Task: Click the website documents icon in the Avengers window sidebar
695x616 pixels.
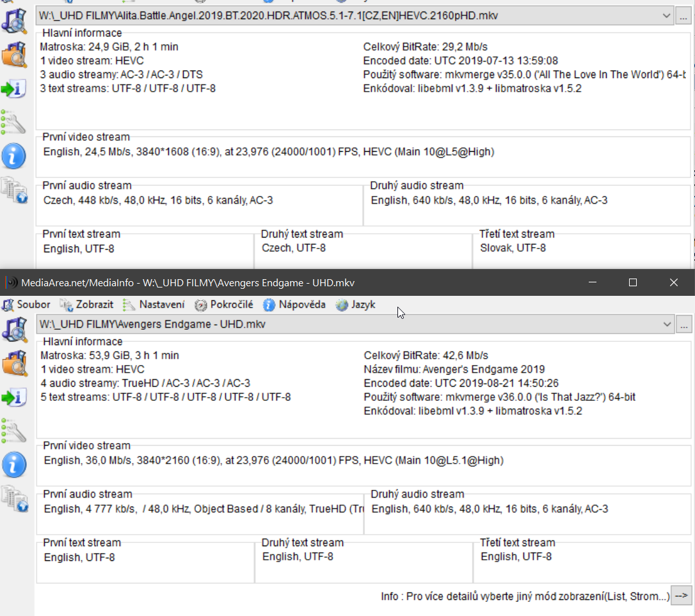Action: point(15,499)
